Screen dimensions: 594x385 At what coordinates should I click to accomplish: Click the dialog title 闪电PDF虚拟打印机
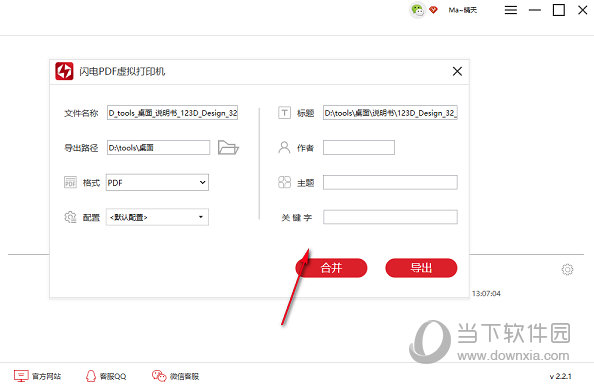point(122,71)
